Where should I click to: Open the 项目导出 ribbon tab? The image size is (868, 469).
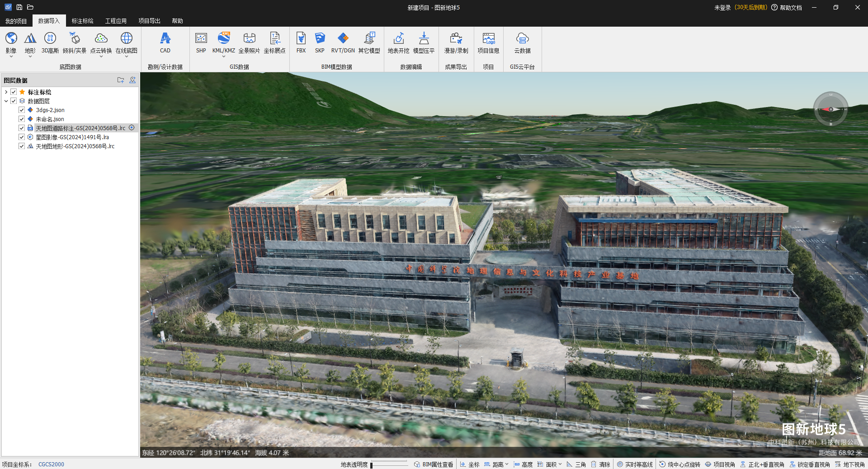pos(149,21)
